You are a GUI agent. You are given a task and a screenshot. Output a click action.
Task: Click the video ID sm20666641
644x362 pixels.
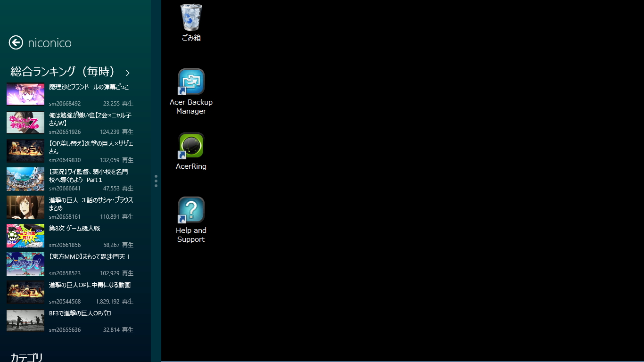65,189
